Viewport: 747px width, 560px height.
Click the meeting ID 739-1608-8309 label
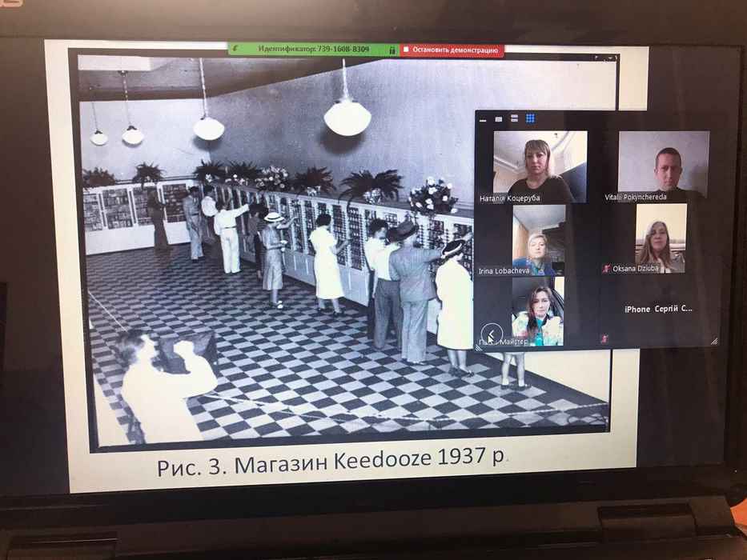coord(313,50)
